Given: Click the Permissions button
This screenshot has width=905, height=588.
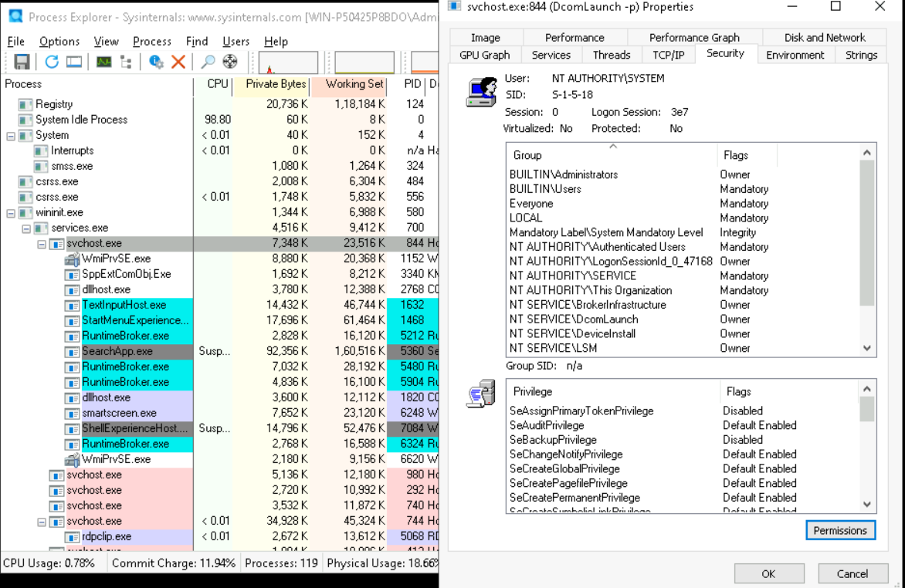Looking at the screenshot, I should coord(840,530).
